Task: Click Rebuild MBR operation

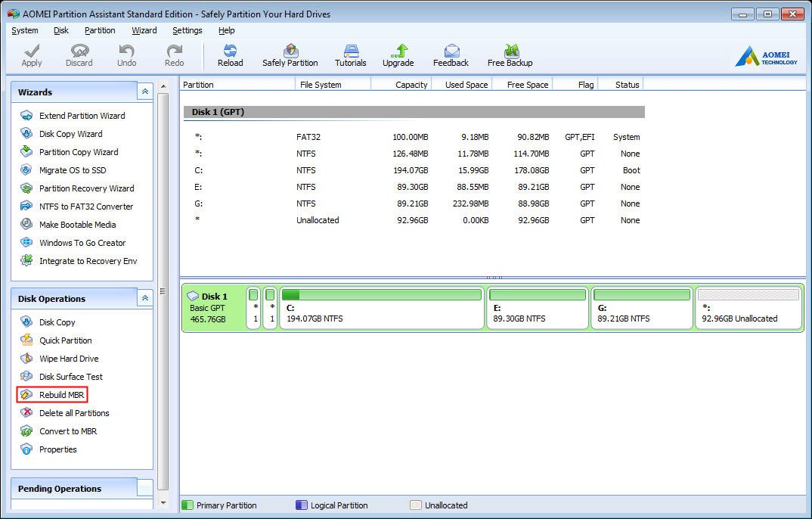Action: pos(51,395)
